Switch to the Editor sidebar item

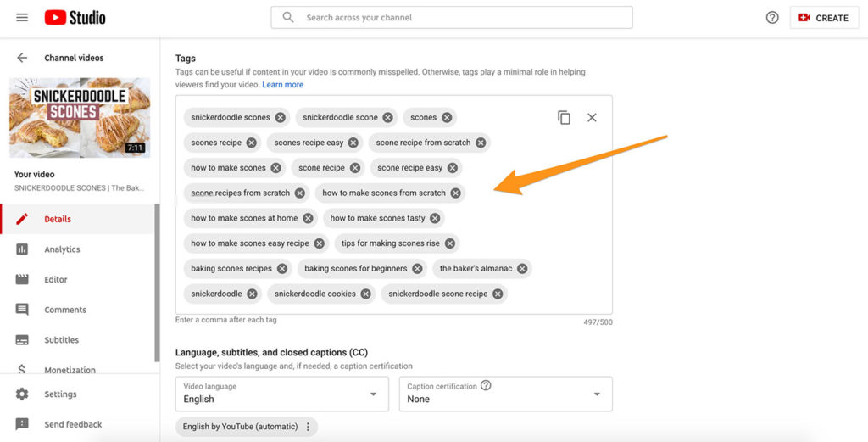(x=56, y=280)
